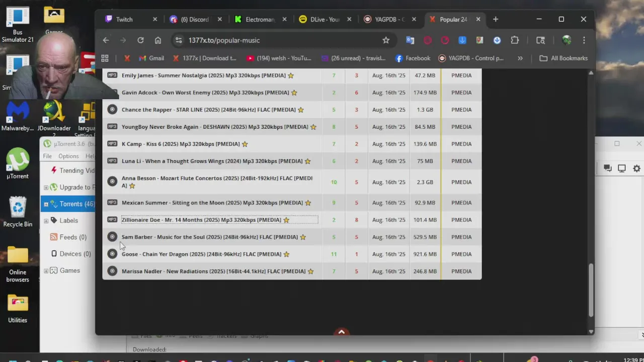Select Trending Videos in µTorrent sidebar

pos(73,170)
